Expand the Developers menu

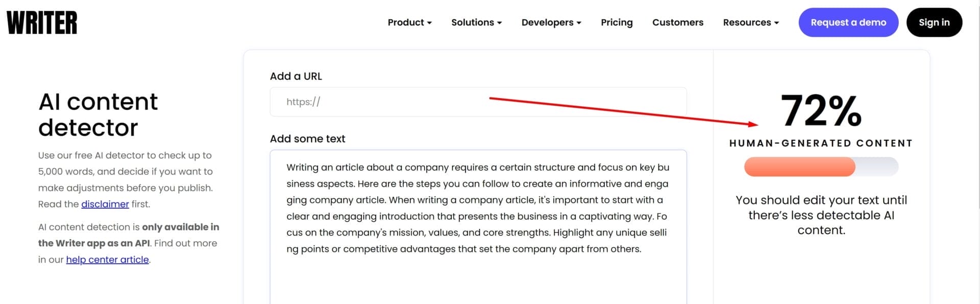pos(551,22)
